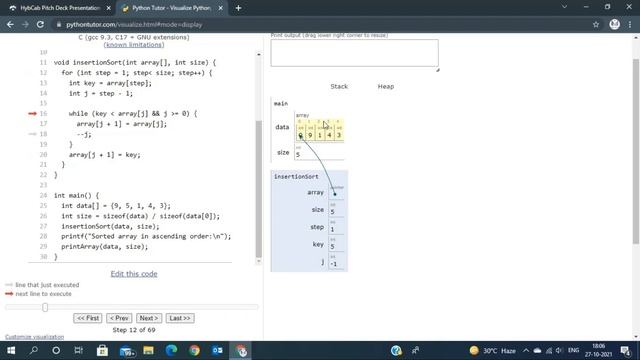
Task: Open the Chrome profile avatar
Action: tap(614, 24)
